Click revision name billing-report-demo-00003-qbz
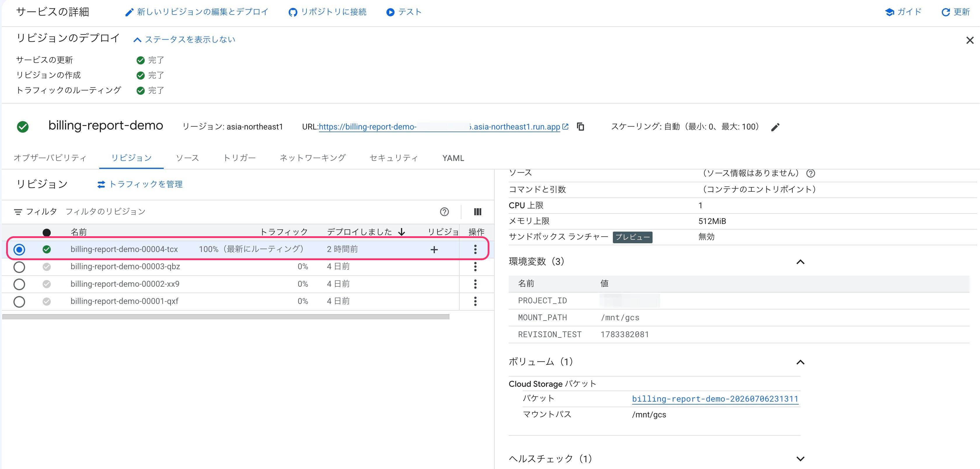The height and width of the screenshot is (469, 980). (125, 267)
